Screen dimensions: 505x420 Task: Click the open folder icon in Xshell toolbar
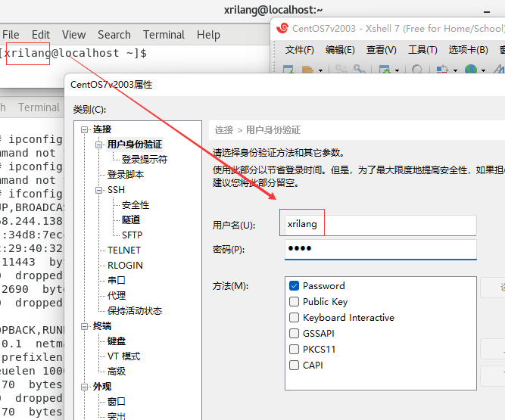point(307,70)
